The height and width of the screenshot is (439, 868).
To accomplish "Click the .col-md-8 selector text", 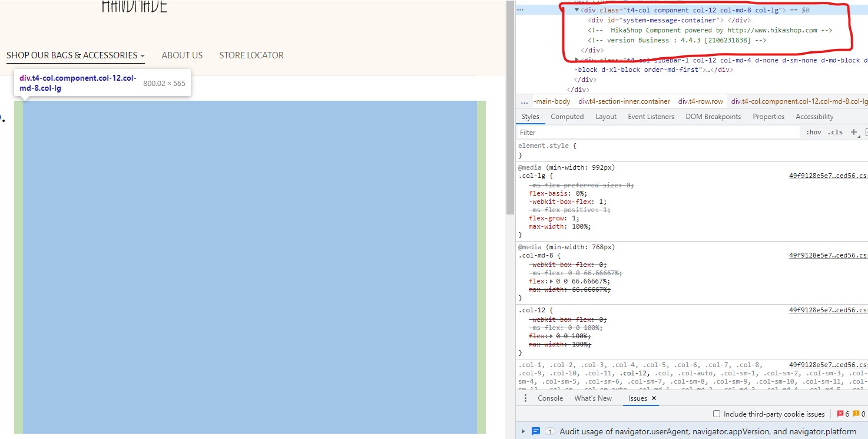I will pyautogui.click(x=535, y=256).
